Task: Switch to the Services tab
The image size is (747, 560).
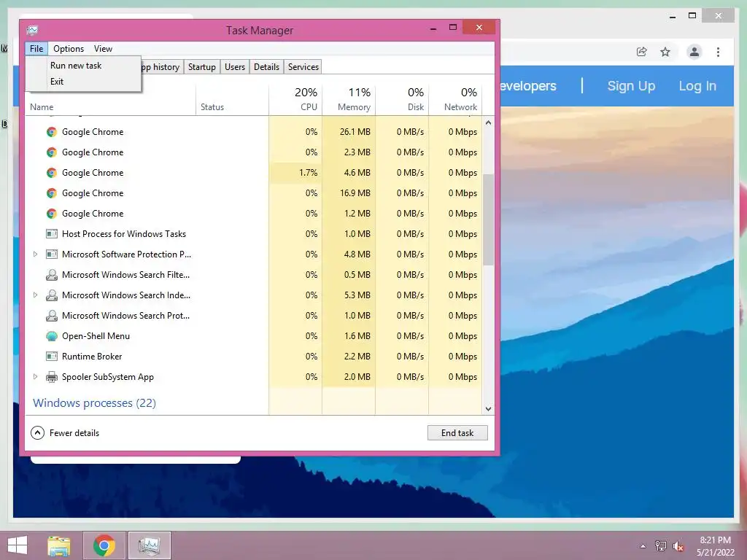Action: click(303, 67)
